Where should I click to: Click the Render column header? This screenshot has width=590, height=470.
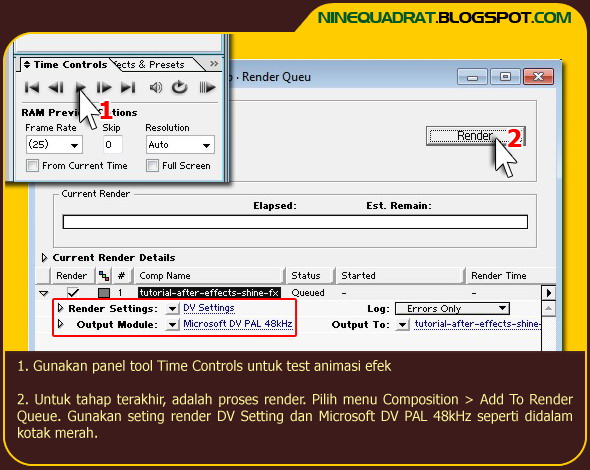[x=71, y=276]
